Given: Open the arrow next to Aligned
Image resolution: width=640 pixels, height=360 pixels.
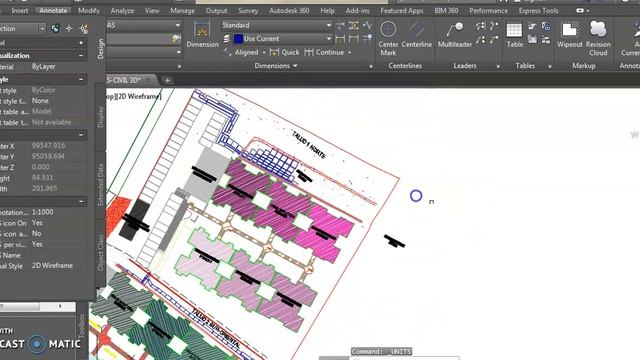Looking at the screenshot, I should [x=264, y=53].
